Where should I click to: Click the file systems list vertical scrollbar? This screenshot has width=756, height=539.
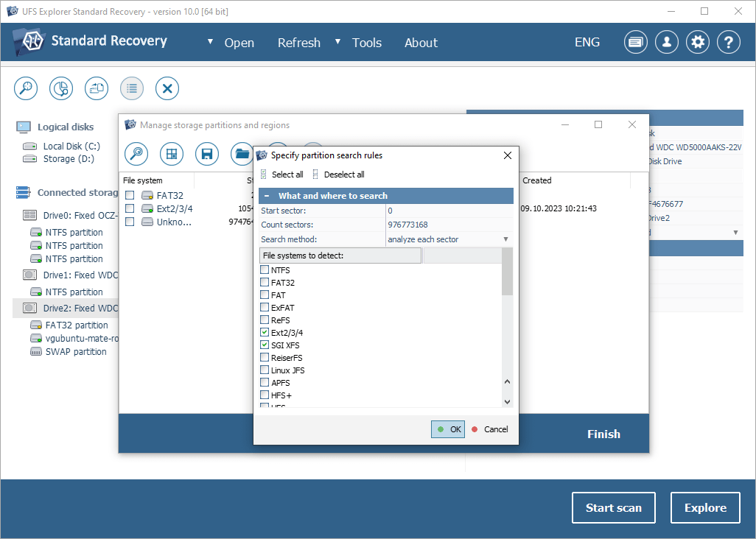(507, 272)
